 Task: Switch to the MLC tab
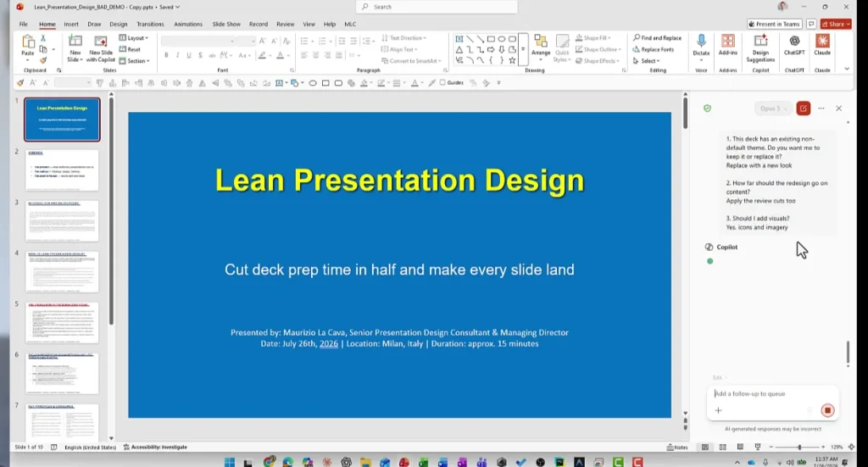[350, 25]
